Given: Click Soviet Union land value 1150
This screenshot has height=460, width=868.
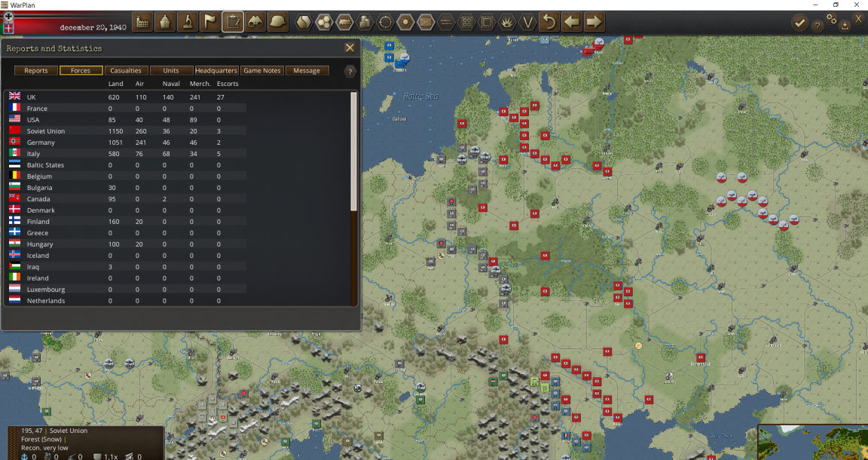Looking at the screenshot, I should (x=118, y=131).
